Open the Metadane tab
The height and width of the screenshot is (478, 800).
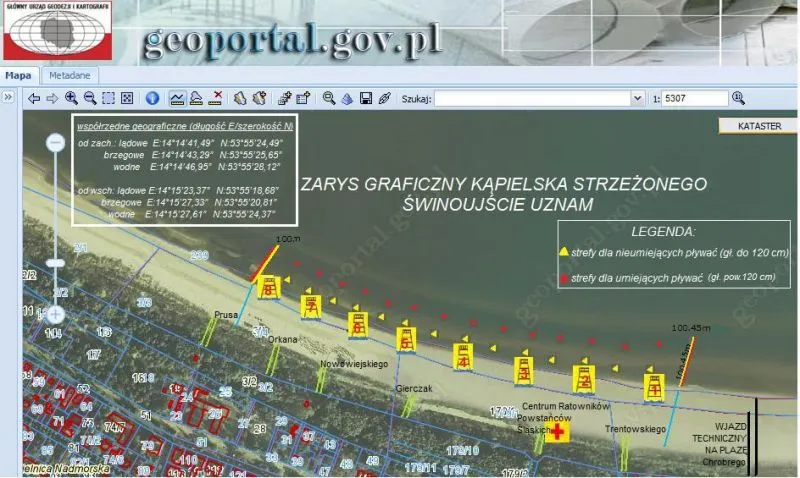pos(70,76)
